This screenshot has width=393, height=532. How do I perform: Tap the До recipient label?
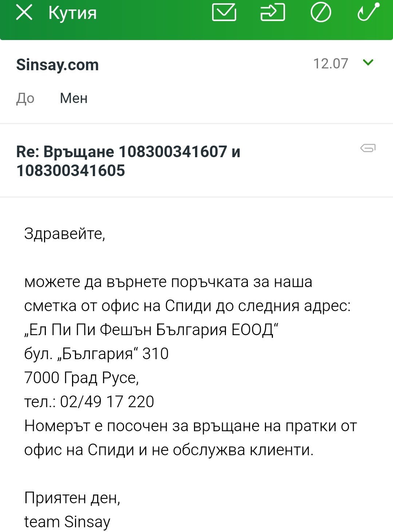pyautogui.click(x=25, y=98)
